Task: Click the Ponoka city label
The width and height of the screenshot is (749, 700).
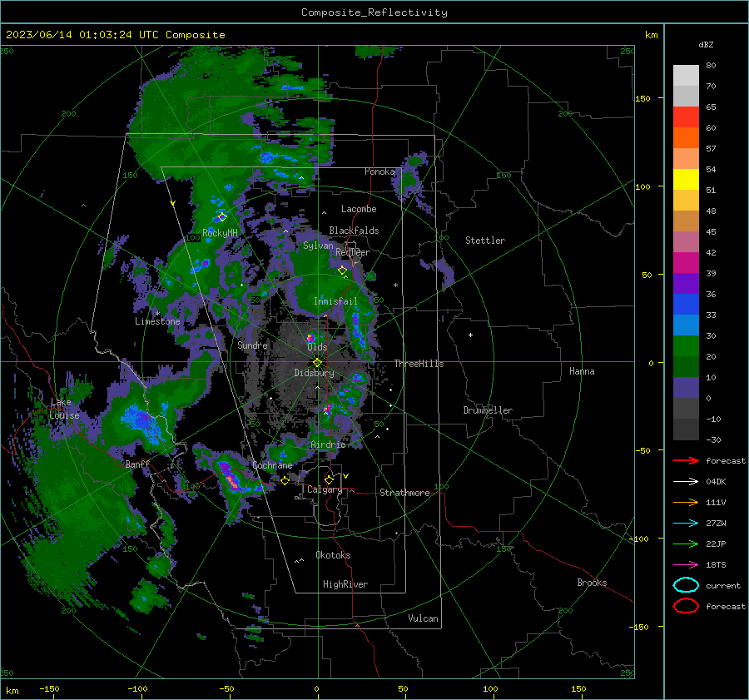Action: 379,171
